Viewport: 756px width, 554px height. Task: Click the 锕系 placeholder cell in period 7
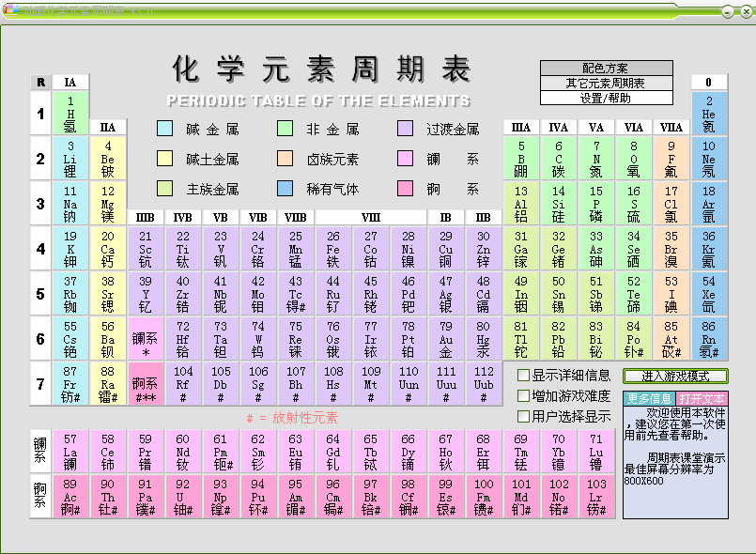[x=146, y=384]
